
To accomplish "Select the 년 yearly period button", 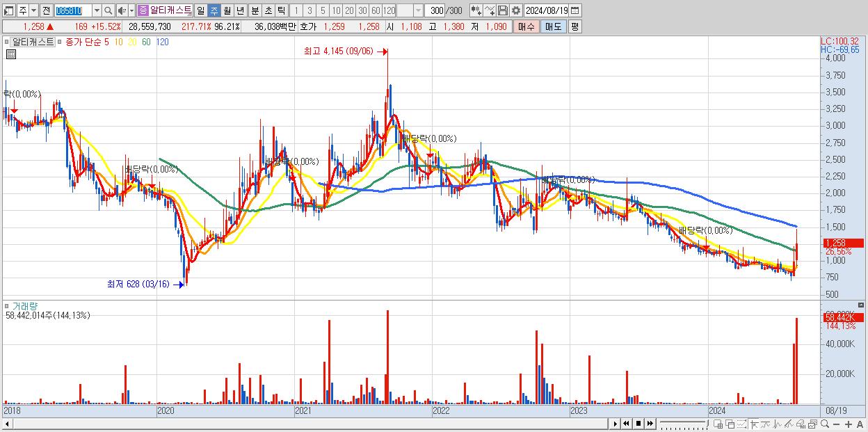I will [x=241, y=10].
